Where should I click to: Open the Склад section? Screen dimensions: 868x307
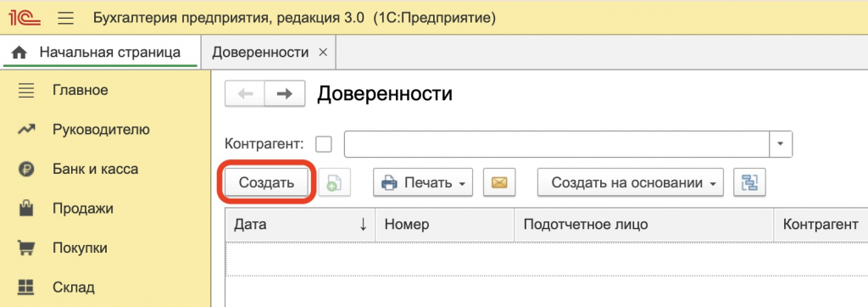[x=74, y=287]
